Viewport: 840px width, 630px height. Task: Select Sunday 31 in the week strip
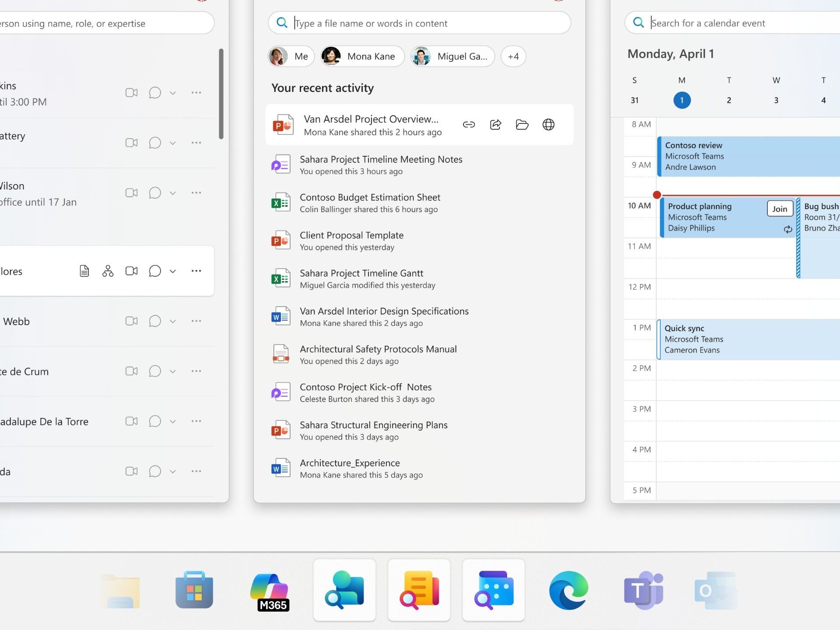(x=634, y=100)
